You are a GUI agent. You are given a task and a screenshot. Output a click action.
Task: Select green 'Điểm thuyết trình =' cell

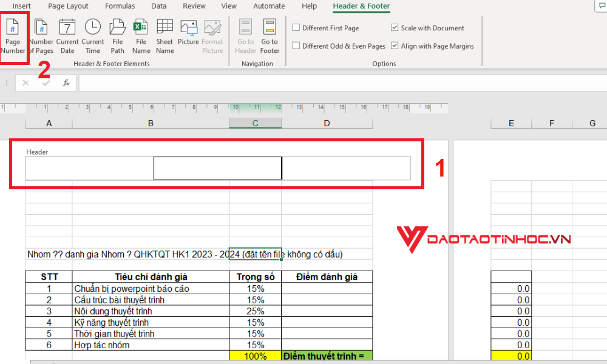point(327,356)
